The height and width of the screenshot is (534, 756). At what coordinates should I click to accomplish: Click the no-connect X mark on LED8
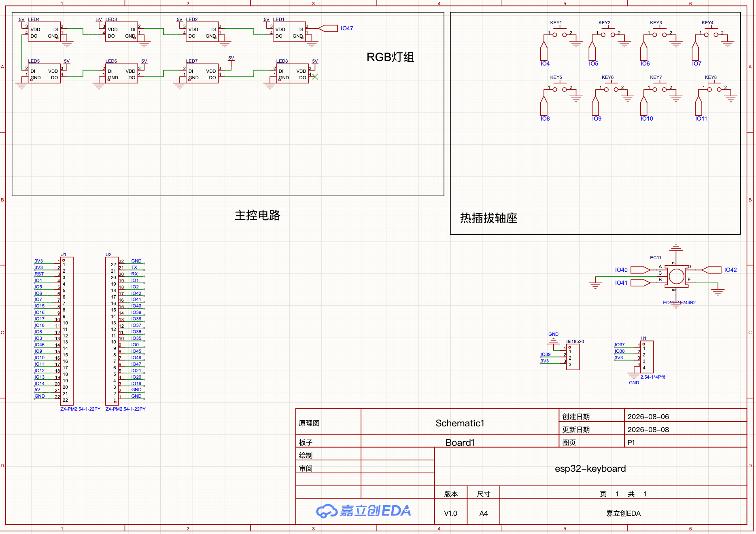[x=315, y=76]
